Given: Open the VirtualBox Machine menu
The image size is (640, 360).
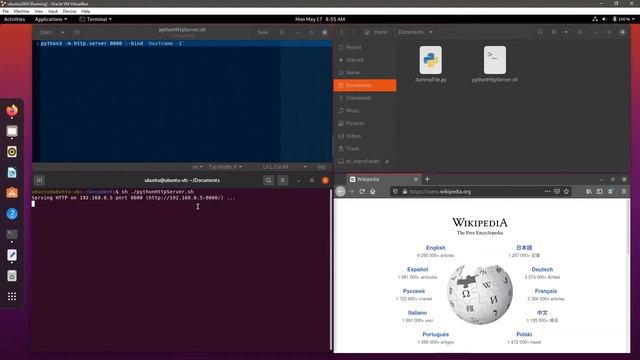Looking at the screenshot, I should pos(22,11).
